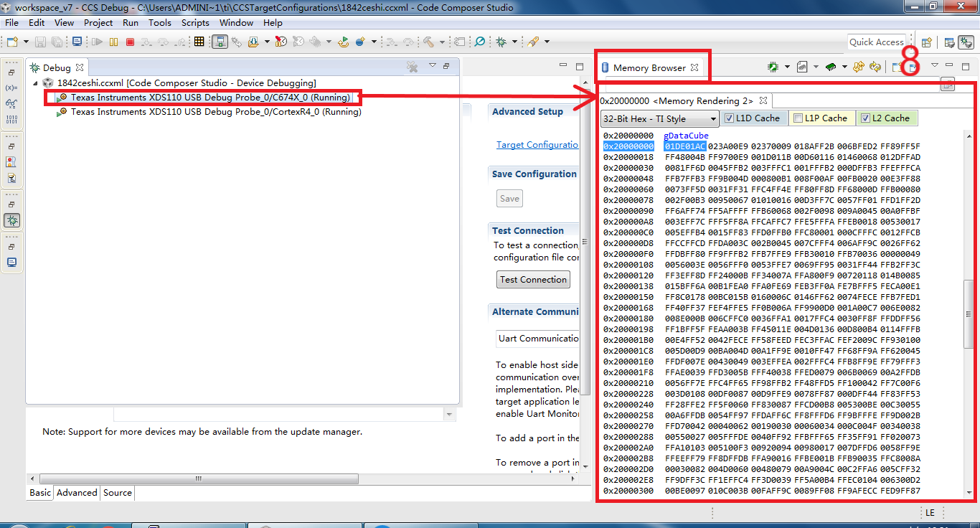
Task: Open the Run menu
Action: (x=131, y=23)
